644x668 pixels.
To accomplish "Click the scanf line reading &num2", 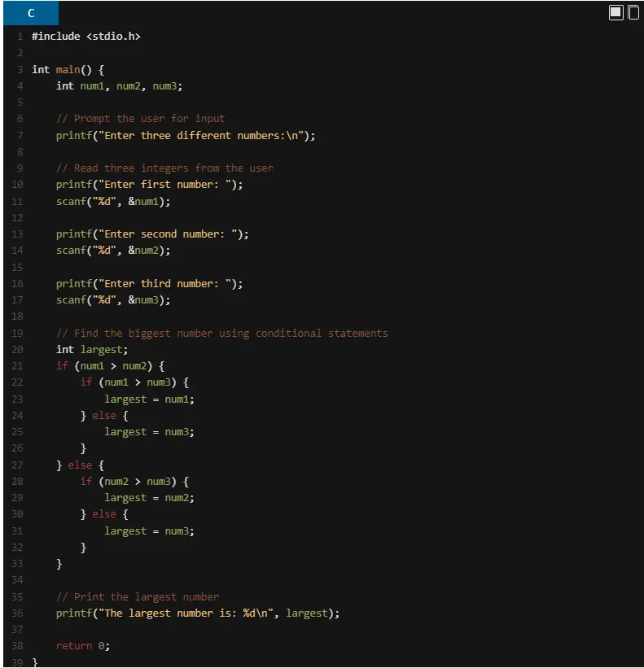I will (x=113, y=251).
